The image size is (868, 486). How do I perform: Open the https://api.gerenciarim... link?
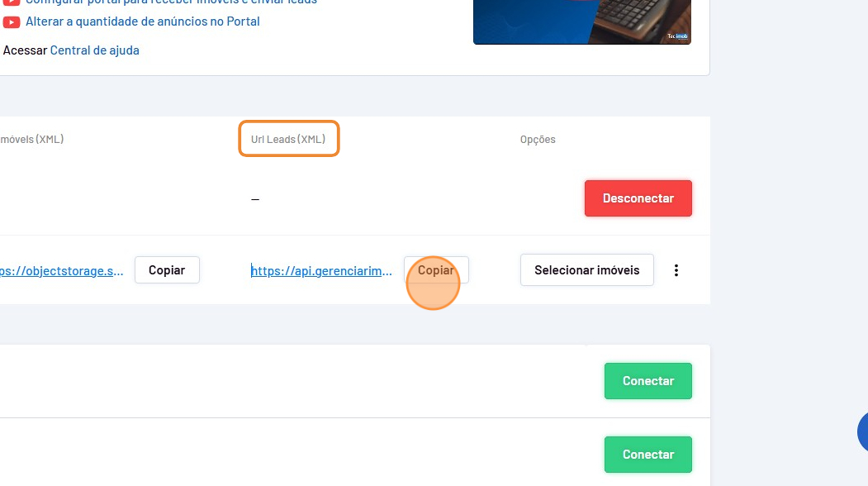(x=321, y=270)
